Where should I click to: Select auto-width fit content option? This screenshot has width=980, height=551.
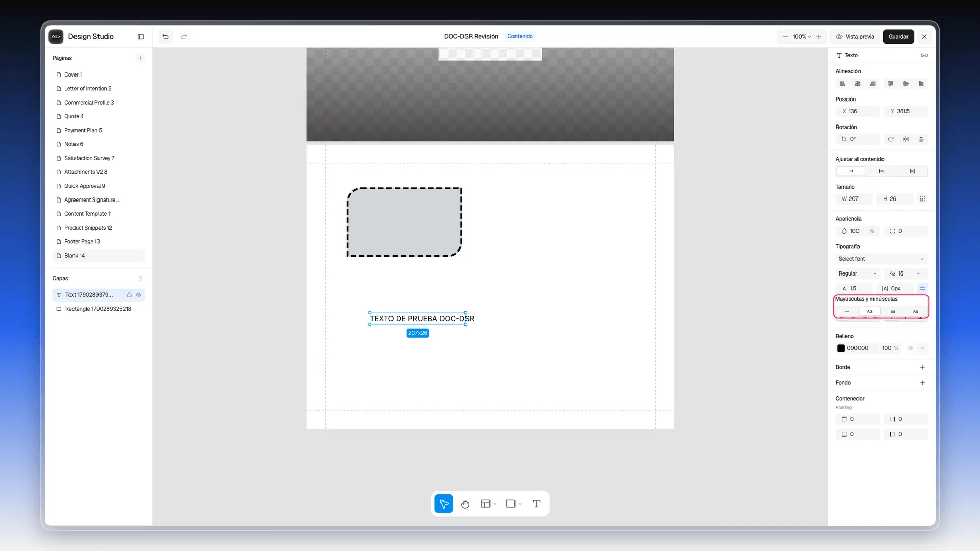click(x=851, y=171)
